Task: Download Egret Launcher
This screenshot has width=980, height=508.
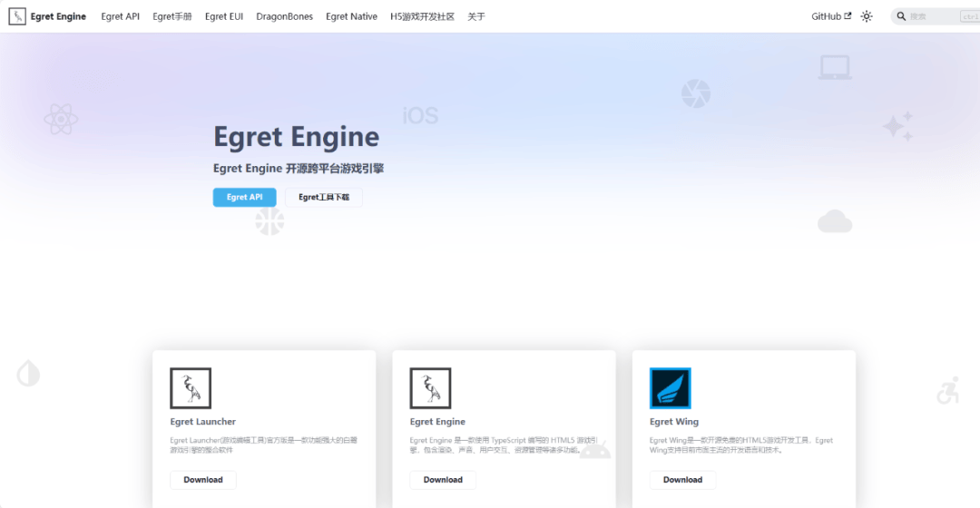Action: click(x=203, y=480)
